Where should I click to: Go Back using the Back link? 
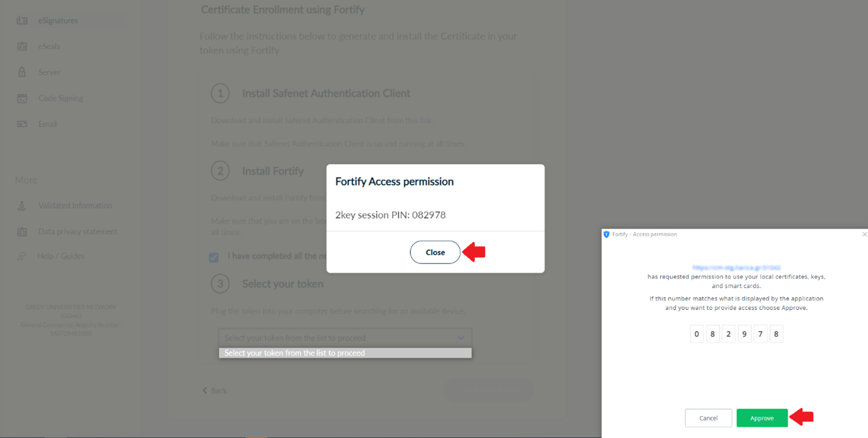click(215, 390)
